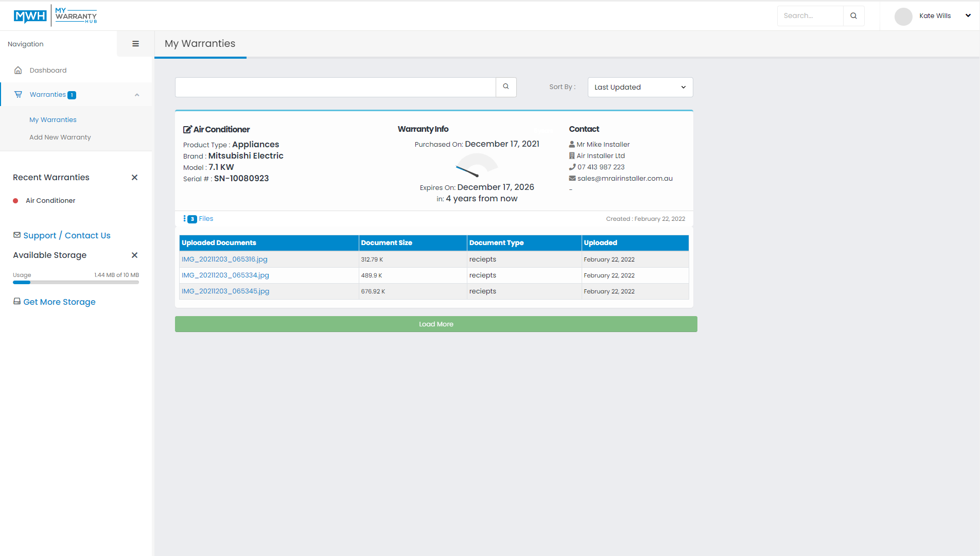Toggle the Files section link
980x556 pixels.
(x=206, y=218)
